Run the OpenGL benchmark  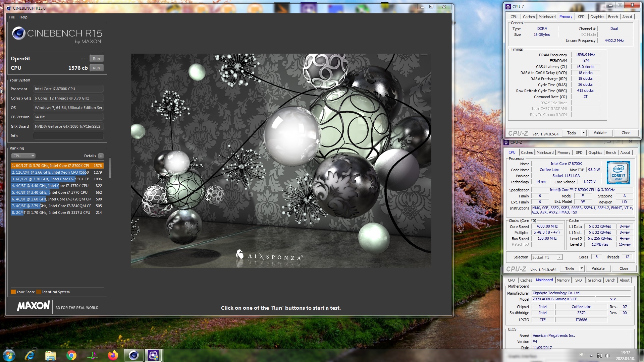click(x=97, y=59)
